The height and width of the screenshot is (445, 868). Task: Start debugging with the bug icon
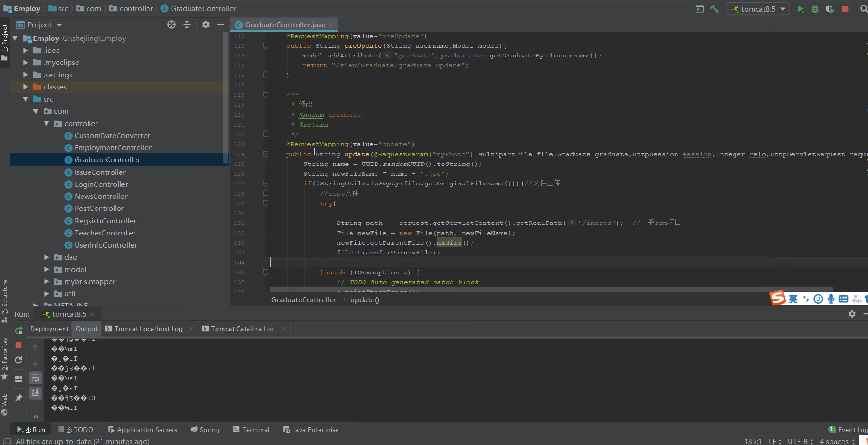(x=815, y=9)
